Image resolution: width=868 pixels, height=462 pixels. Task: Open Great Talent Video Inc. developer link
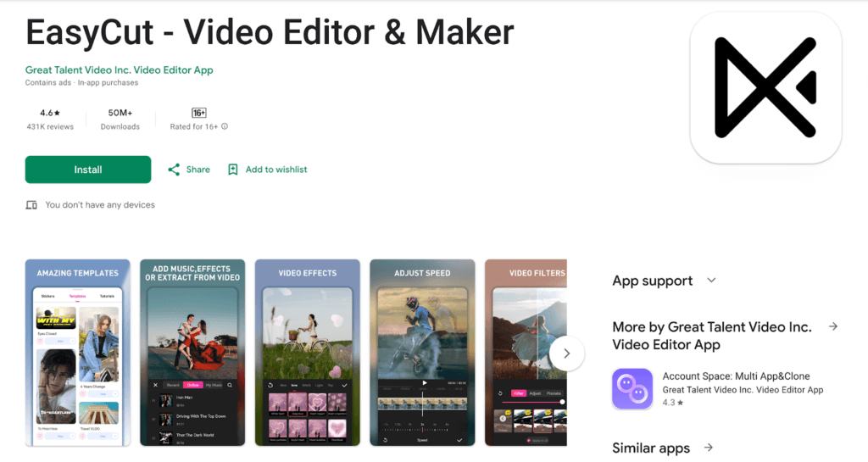point(119,70)
